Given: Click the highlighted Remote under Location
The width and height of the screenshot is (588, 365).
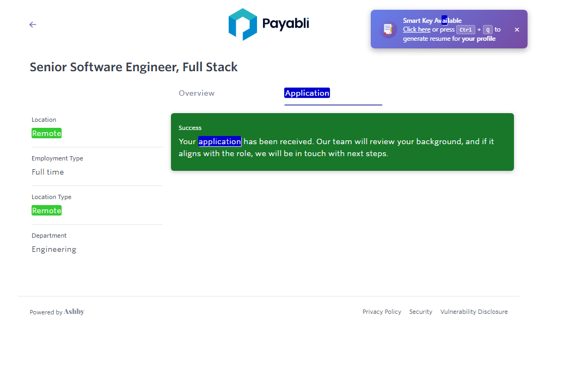Looking at the screenshot, I should click(46, 133).
